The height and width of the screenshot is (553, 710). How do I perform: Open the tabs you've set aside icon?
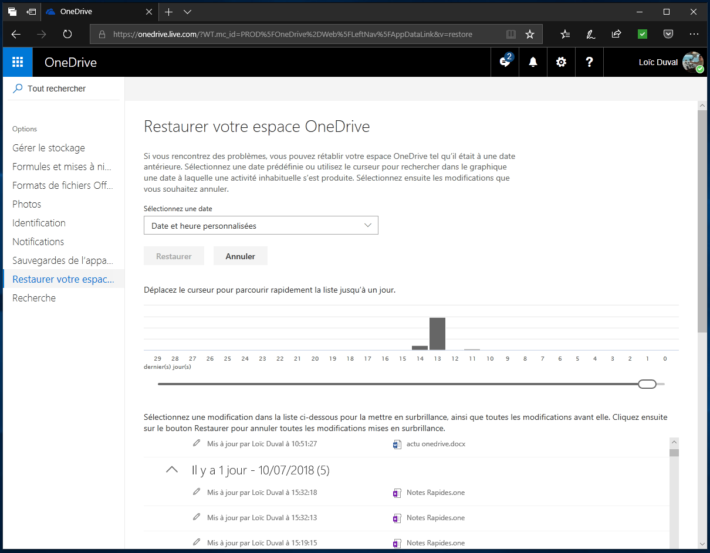click(x=12, y=12)
